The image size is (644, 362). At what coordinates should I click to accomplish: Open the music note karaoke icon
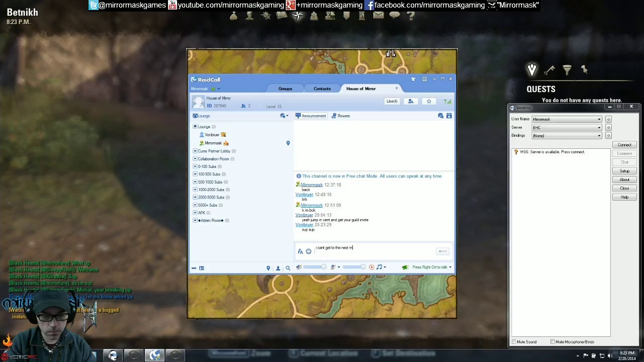[x=379, y=267]
